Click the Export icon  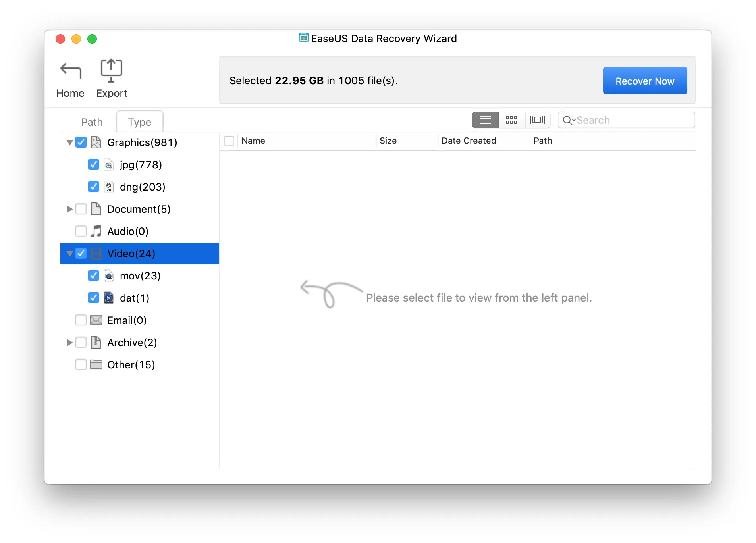coord(111,70)
